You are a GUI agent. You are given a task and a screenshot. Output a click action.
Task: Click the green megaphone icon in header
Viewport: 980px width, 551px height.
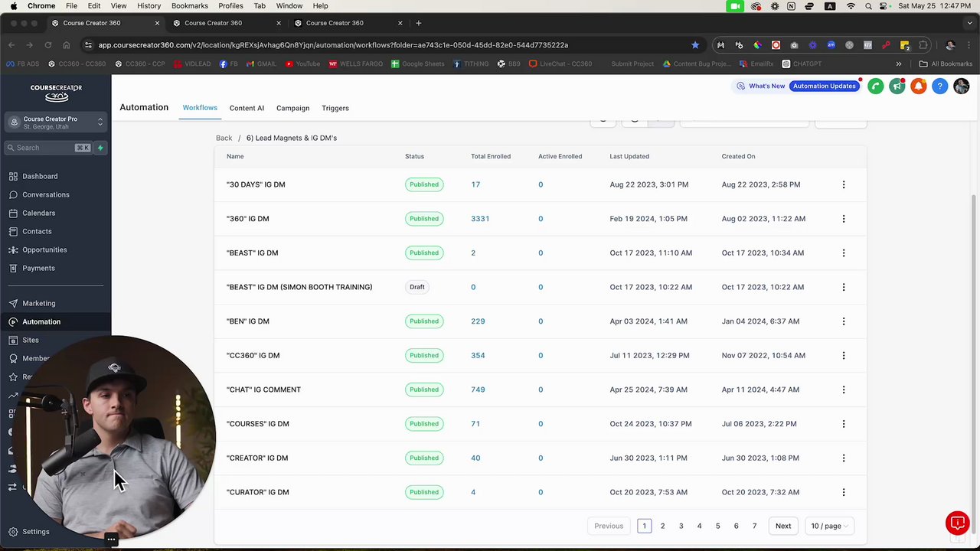pos(897,86)
